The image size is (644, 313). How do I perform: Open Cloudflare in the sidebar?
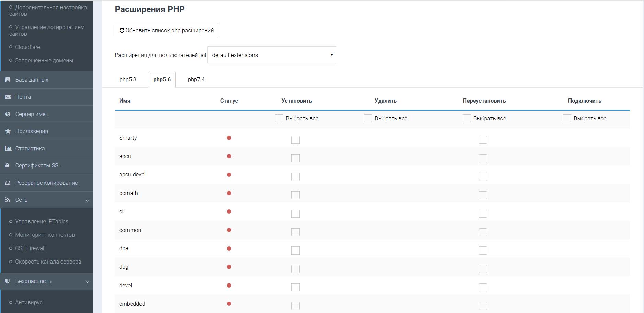pos(27,47)
